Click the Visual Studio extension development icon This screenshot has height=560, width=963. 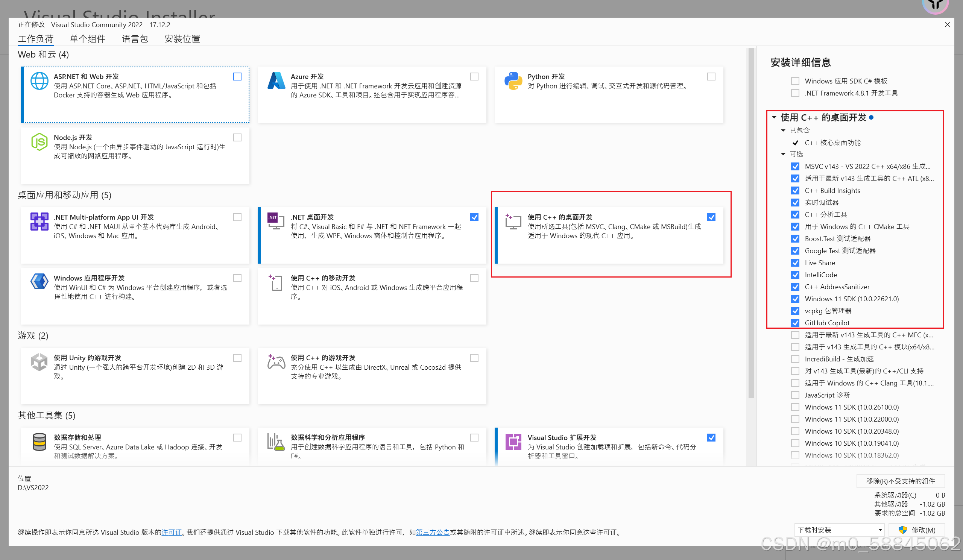pyautogui.click(x=513, y=442)
